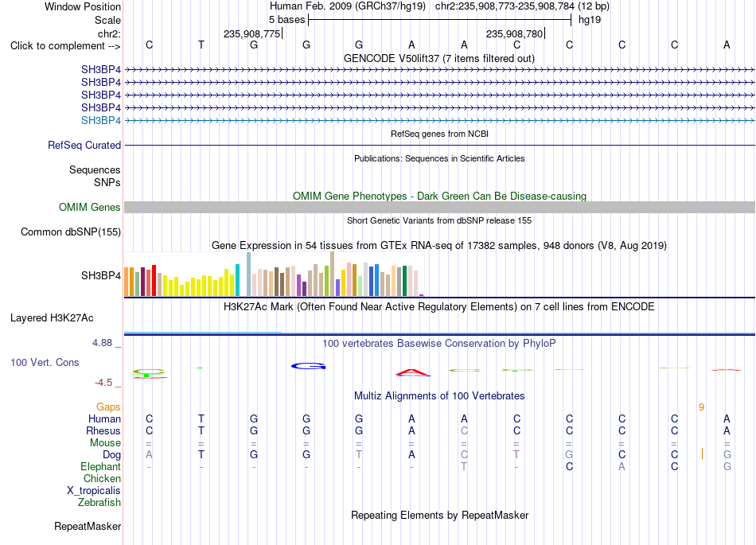Image resolution: width=756 pixels, height=545 pixels.
Task: Click the RepeatMasker track label
Action: [88, 526]
